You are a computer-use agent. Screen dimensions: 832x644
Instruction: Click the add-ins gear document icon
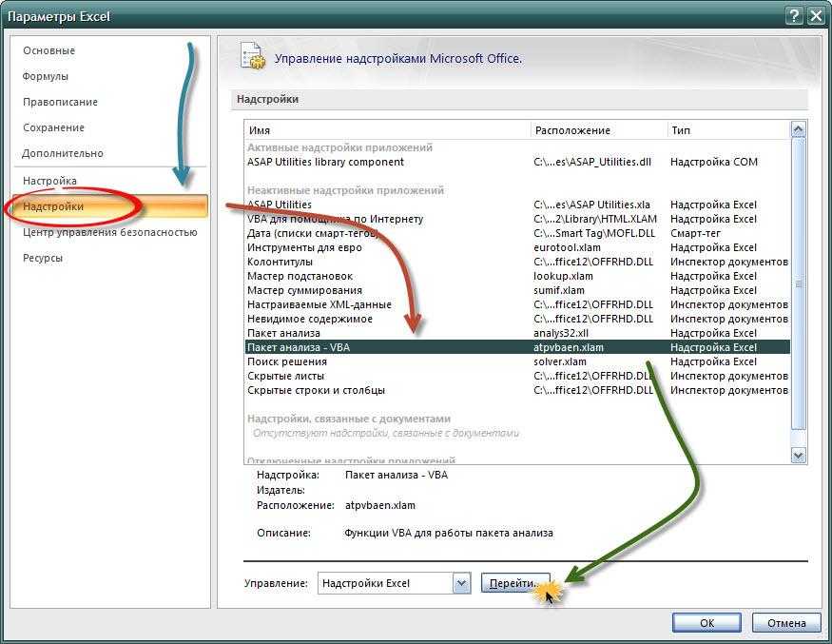[252, 57]
